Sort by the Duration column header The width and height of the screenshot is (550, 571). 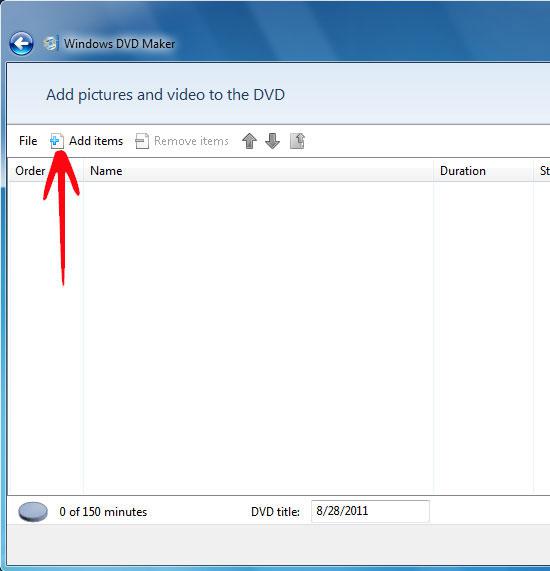tap(483, 171)
